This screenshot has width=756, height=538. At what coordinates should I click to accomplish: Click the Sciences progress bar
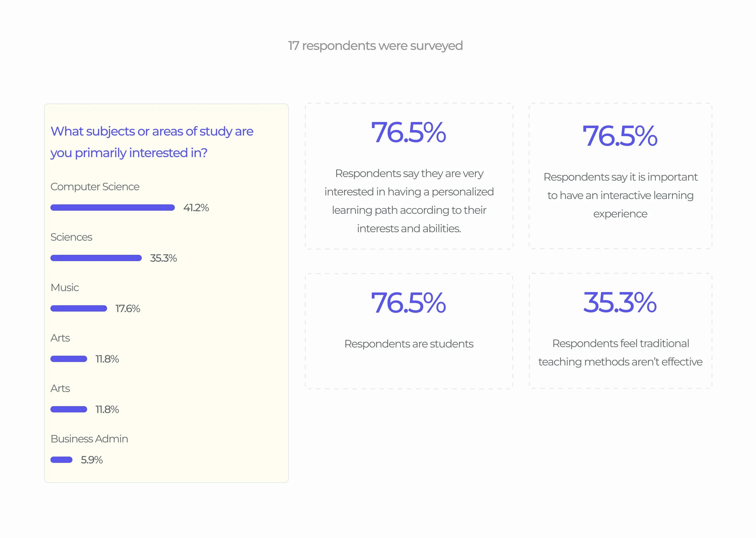(x=96, y=258)
